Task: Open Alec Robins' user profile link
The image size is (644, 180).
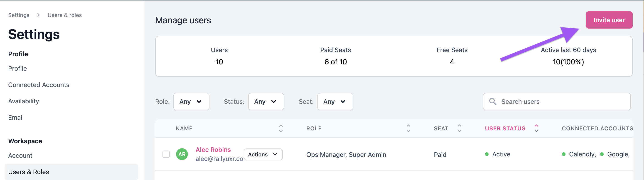Action: (213, 150)
